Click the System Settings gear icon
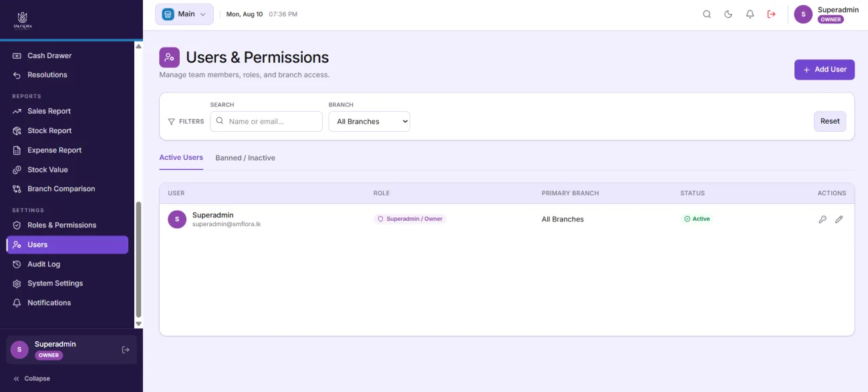Image resolution: width=868 pixels, height=392 pixels. coord(17,284)
